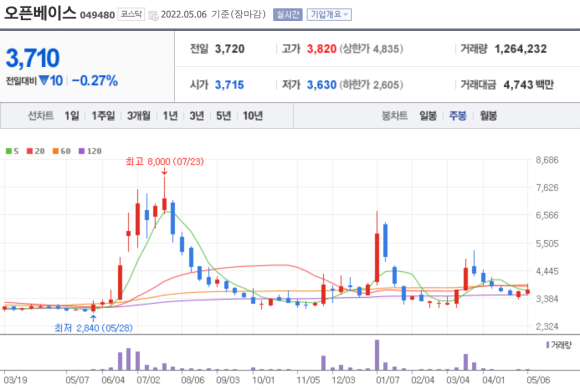Select the 1년 line chart tab
580x390 pixels.
pos(170,116)
